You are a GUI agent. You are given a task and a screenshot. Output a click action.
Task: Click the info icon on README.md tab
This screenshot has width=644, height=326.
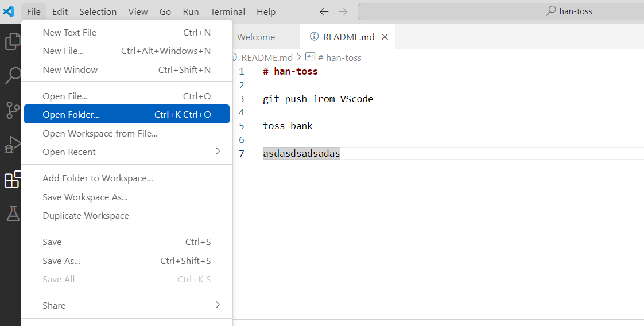click(314, 37)
